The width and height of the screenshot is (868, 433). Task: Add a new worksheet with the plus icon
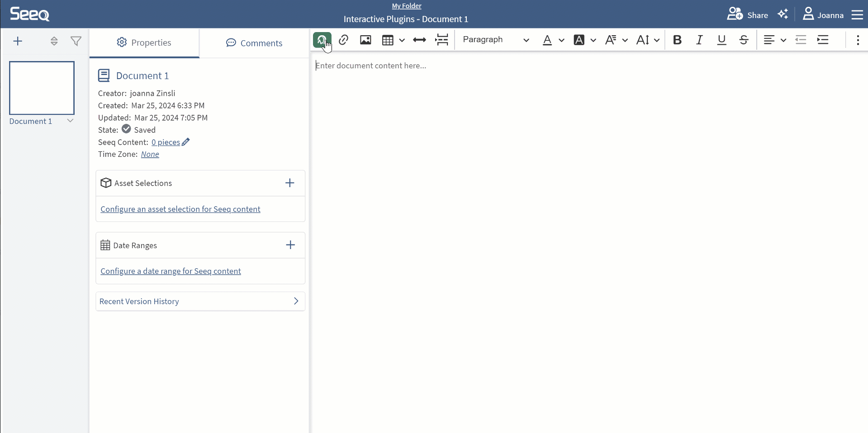coord(18,41)
